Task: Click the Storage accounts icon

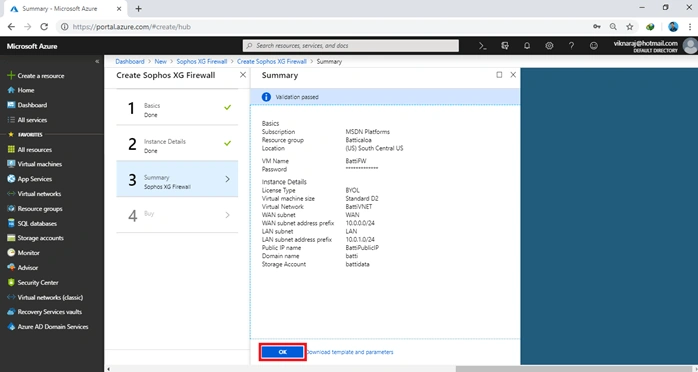Action: pos(11,238)
